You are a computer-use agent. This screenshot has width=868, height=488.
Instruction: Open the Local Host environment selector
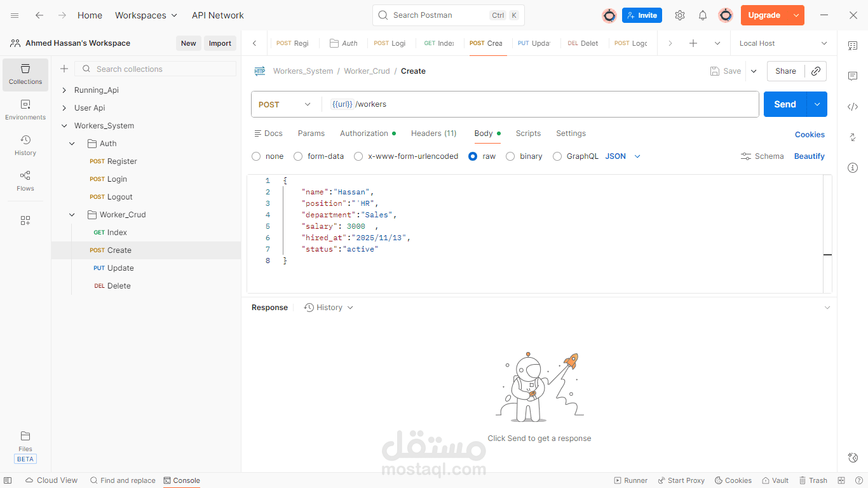tap(783, 43)
